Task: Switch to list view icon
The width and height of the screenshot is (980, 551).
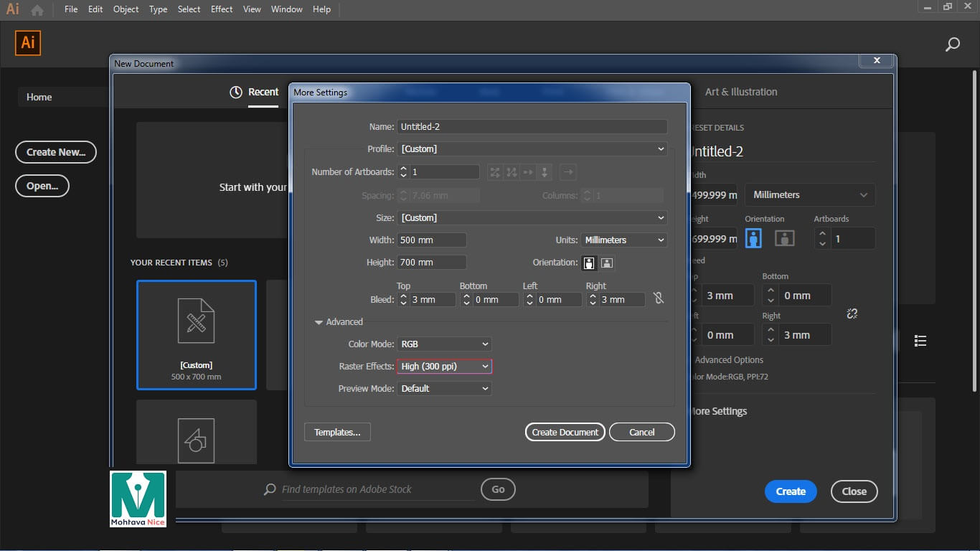Action: click(920, 341)
